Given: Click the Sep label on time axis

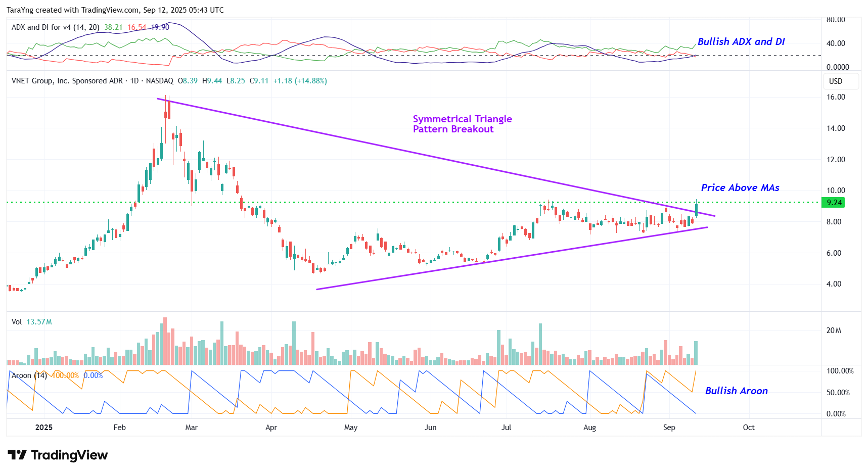Looking at the screenshot, I should [x=669, y=428].
